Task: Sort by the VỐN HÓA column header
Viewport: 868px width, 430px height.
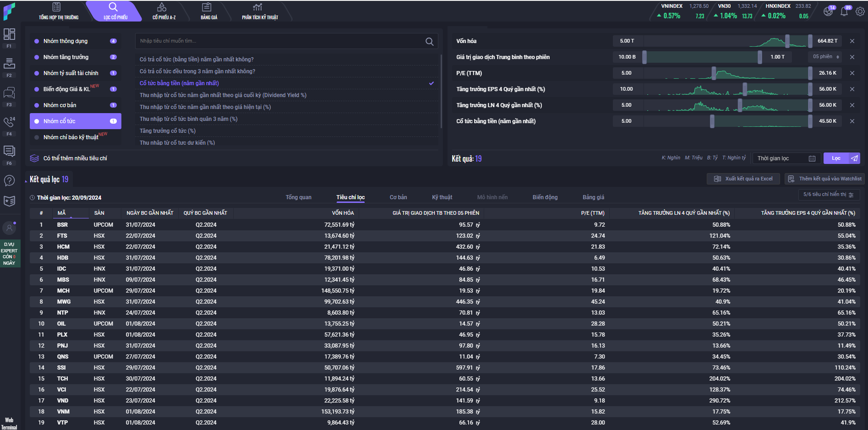Action: [x=343, y=213]
